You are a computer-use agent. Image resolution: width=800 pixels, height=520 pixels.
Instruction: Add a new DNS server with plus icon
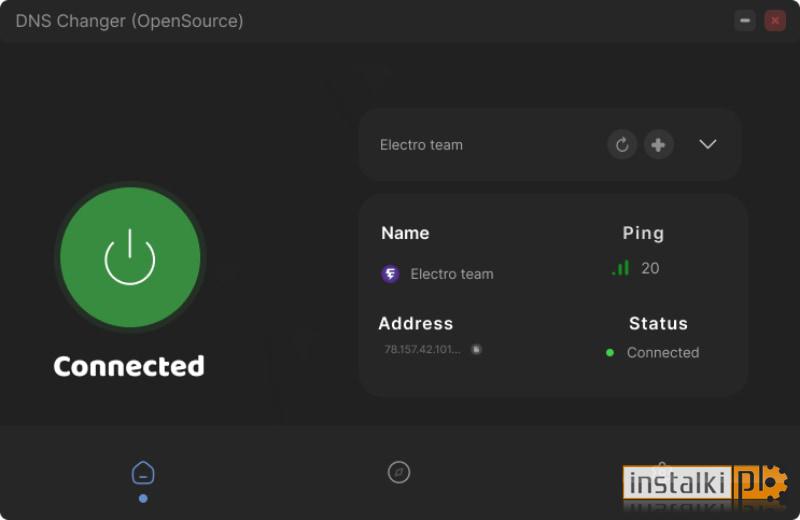click(658, 145)
